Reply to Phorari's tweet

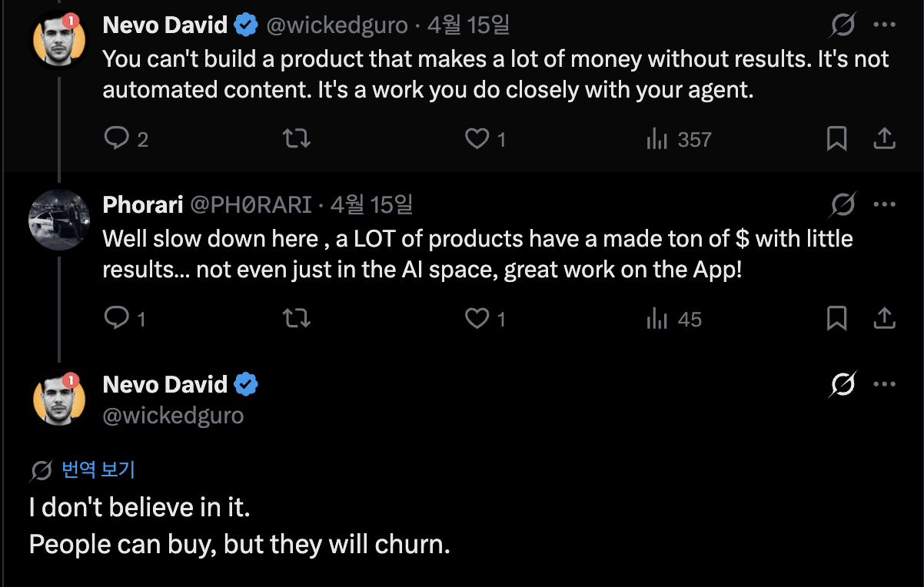[117, 318]
